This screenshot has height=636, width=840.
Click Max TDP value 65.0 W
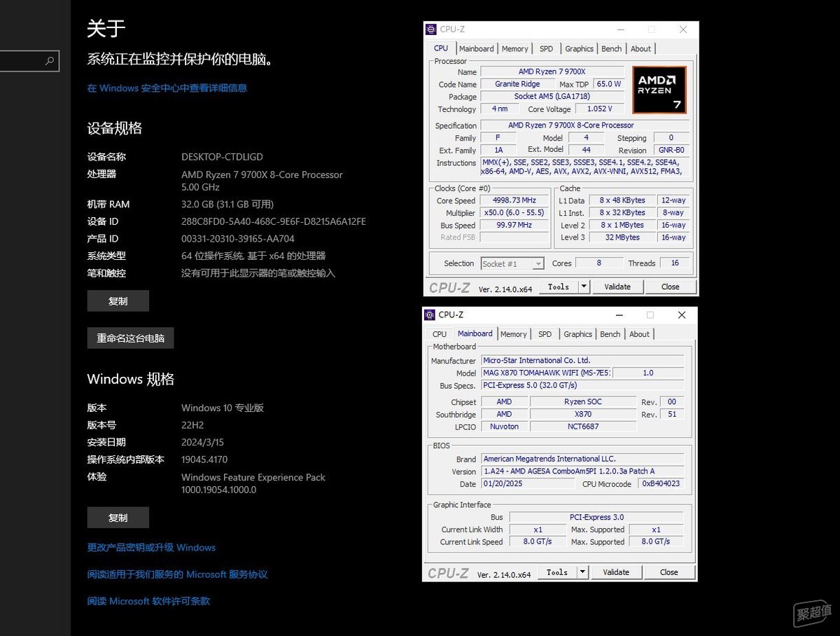(x=609, y=84)
